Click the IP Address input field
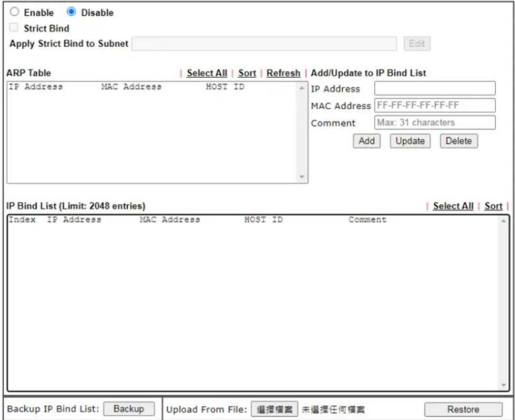 tap(435, 88)
